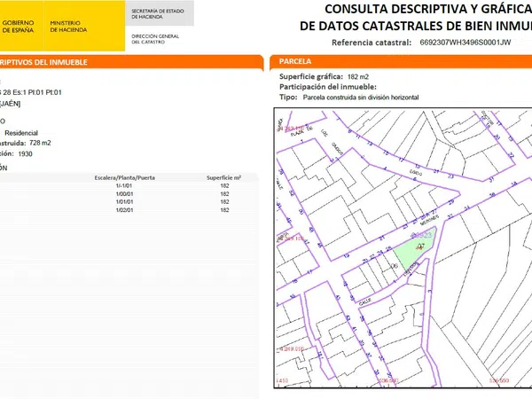The height and width of the screenshot is (399, 532).
Task: Select the 182 m2 graphic surface value
Action: coord(358,76)
